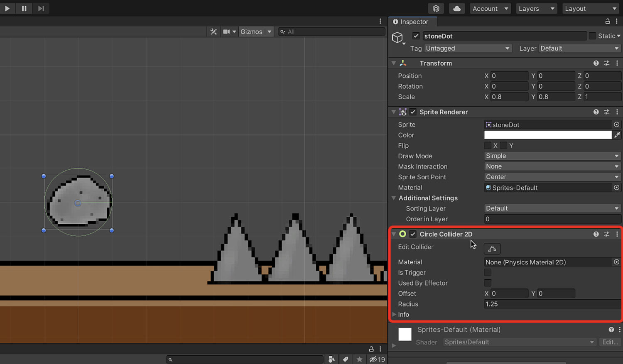Open Transform component options menu
The height and width of the screenshot is (364, 623).
click(x=617, y=63)
